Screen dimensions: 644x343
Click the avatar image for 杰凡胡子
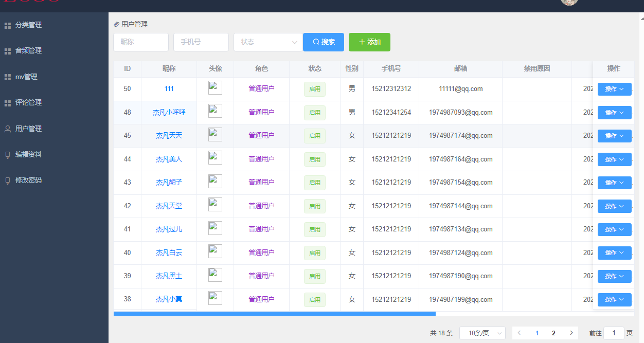click(215, 182)
